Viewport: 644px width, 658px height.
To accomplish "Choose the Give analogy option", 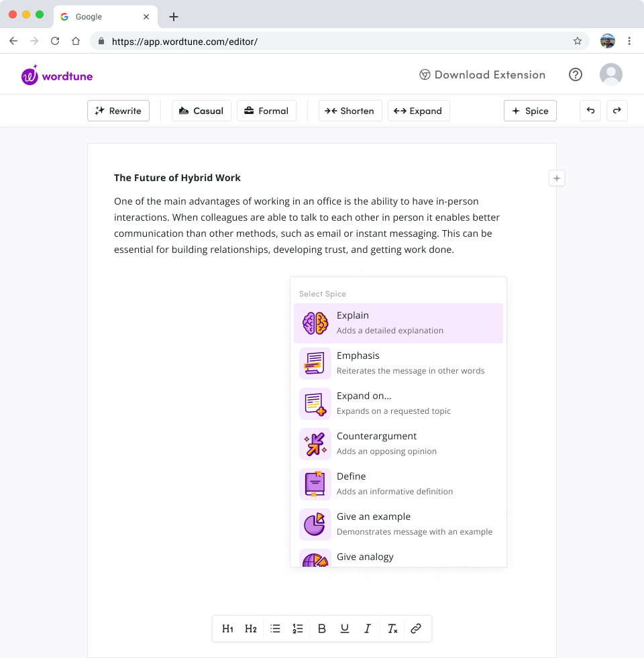I will (398, 557).
